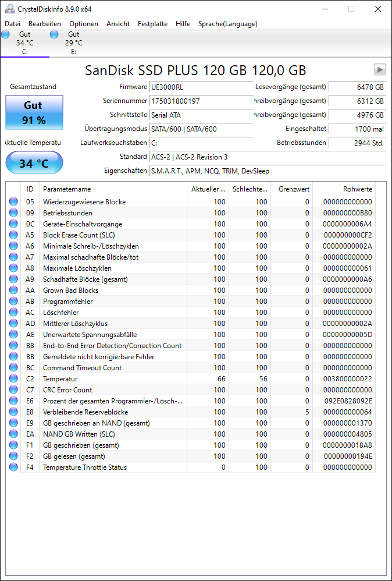Click status orb for Programmfehler row
The width and height of the screenshot is (392, 581).
coord(13,302)
